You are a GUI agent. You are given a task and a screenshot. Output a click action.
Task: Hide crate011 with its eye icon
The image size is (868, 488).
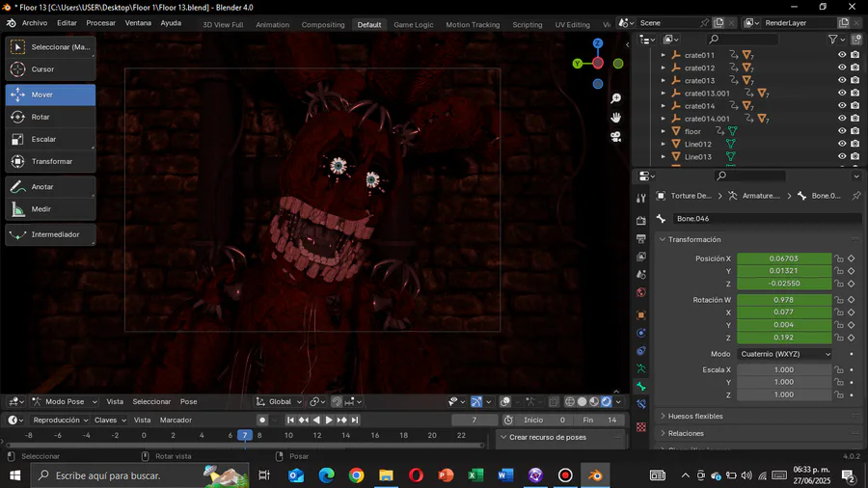point(841,55)
